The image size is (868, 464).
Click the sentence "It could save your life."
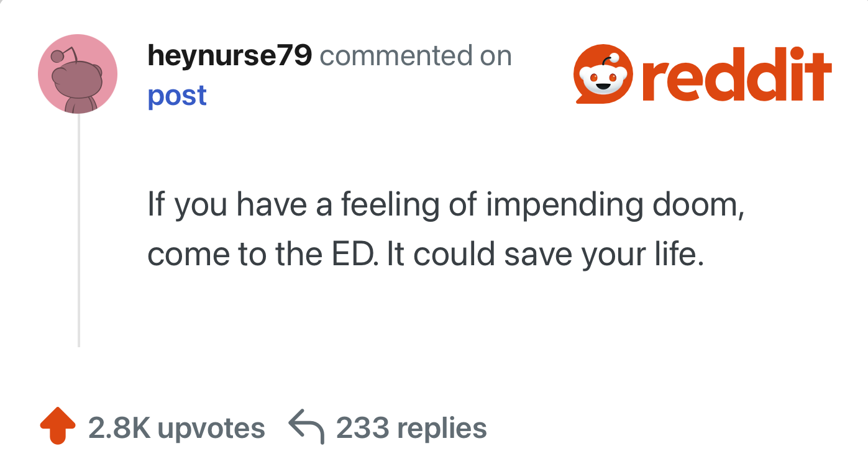[546, 255]
